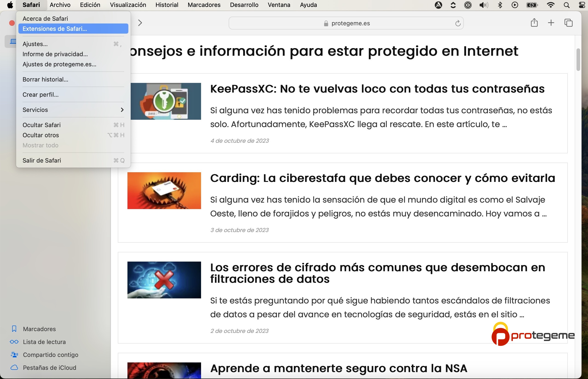
Task: Select Ocultar Safari
Action: [x=73, y=125]
